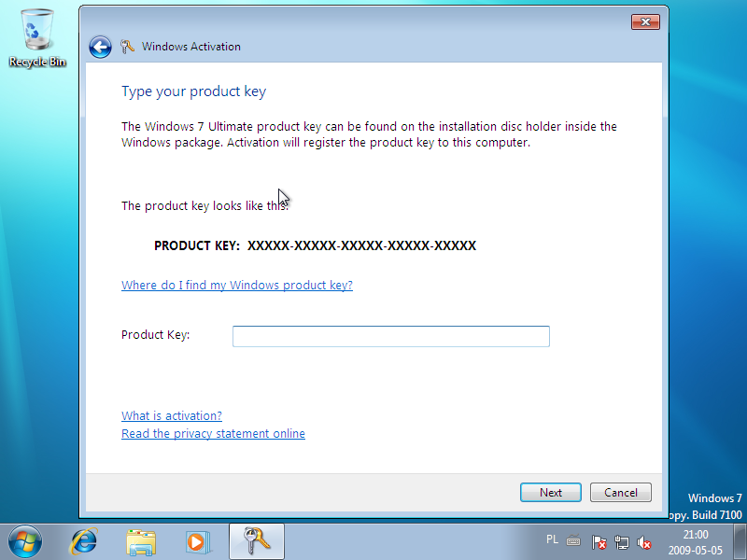Launch Windows Media Player from the taskbar
Screen dimensions: 747x560
pyautogui.click(x=197, y=541)
